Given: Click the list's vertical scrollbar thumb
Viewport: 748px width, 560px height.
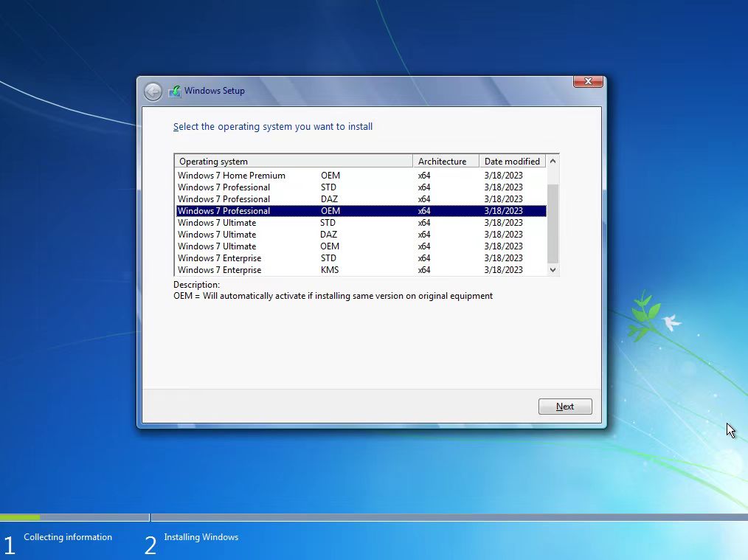Looking at the screenshot, I should 553,224.
